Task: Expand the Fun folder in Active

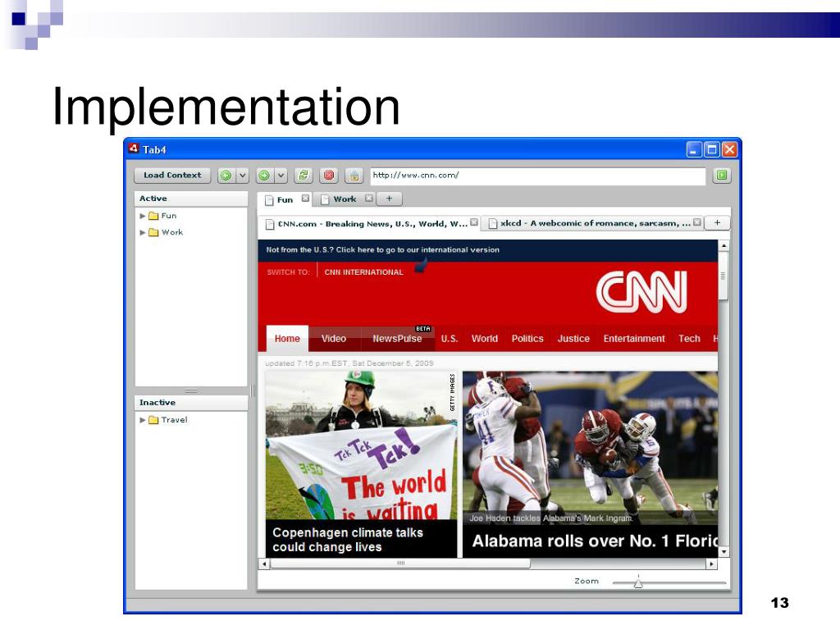Action: pyautogui.click(x=143, y=216)
